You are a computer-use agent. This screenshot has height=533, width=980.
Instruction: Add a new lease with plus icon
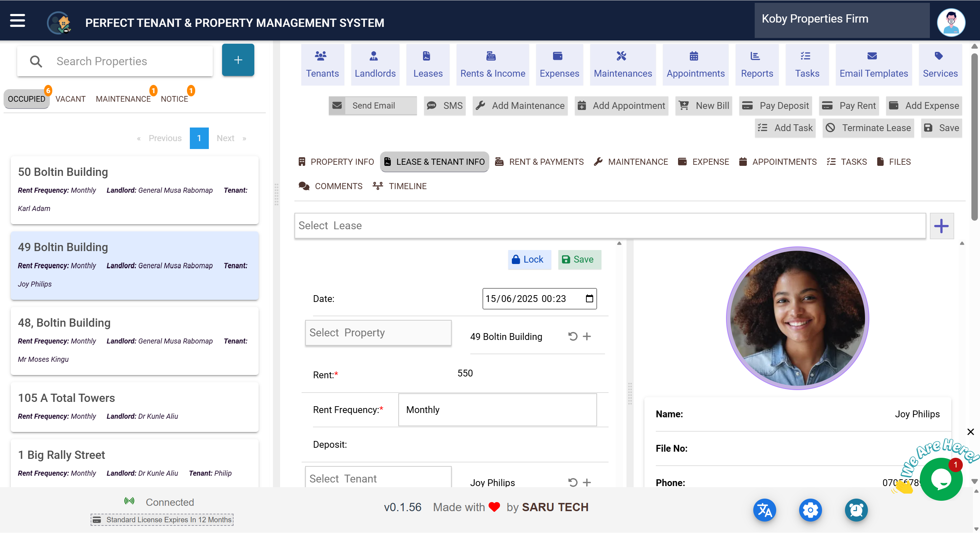941,226
